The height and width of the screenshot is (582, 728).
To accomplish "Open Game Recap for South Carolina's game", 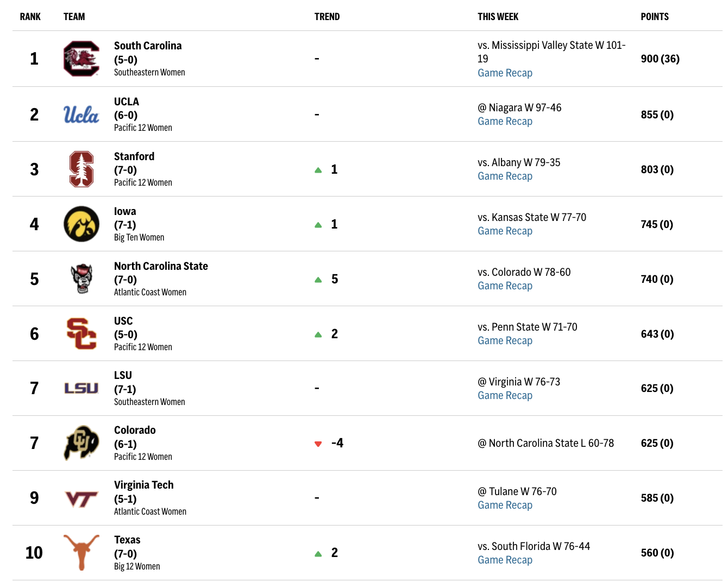I will [505, 73].
